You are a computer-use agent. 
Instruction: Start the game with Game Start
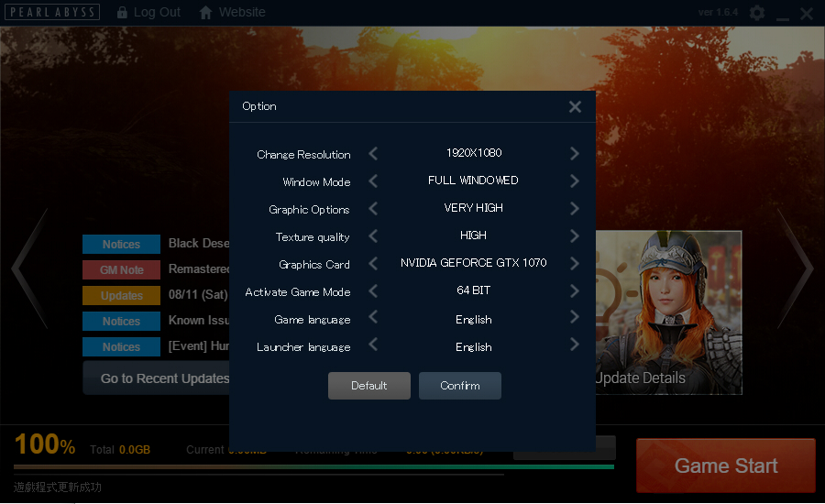click(726, 466)
